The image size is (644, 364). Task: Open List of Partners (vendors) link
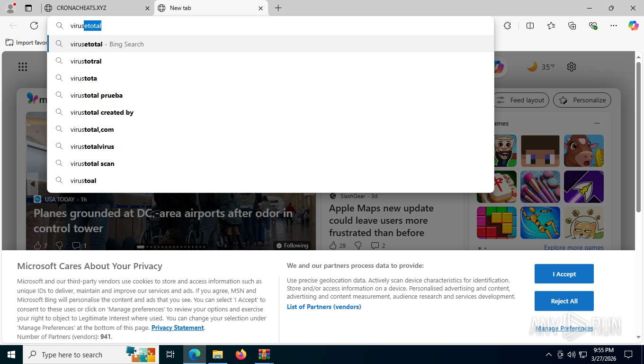pos(324,307)
